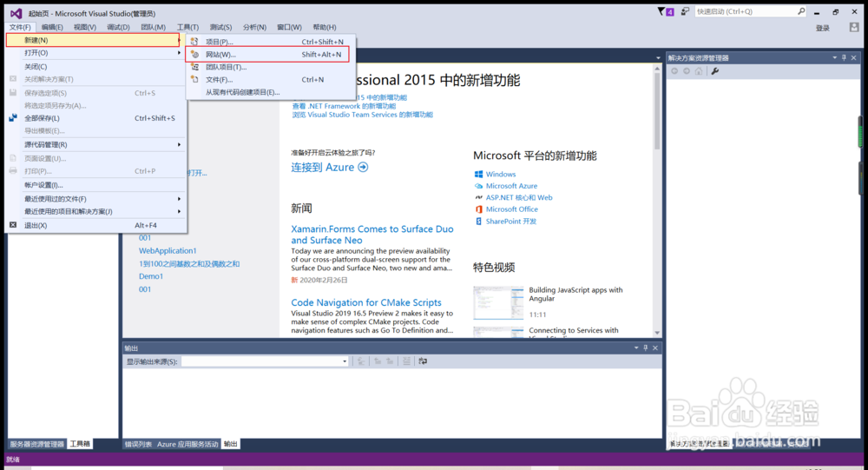Choose 全部保存(L) menu entry
The width and height of the screenshot is (868, 470).
(96, 118)
